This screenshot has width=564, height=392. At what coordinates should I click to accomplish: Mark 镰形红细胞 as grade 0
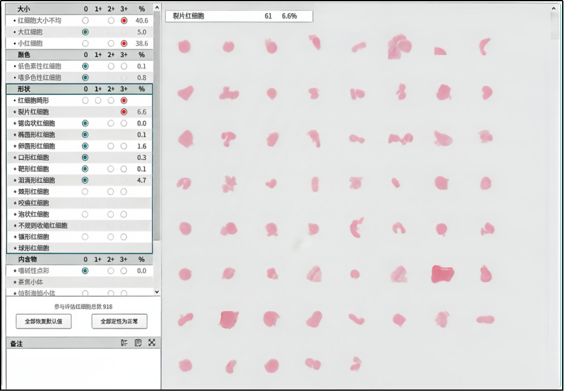85,237
